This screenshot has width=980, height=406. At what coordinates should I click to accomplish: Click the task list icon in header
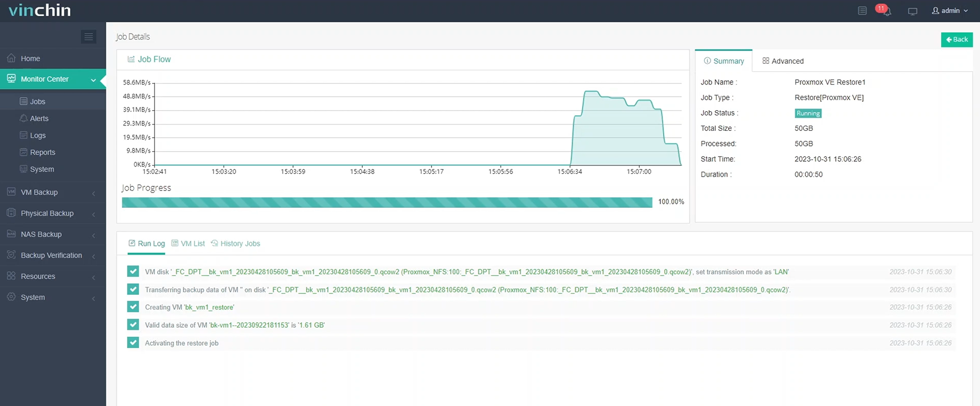pos(862,11)
